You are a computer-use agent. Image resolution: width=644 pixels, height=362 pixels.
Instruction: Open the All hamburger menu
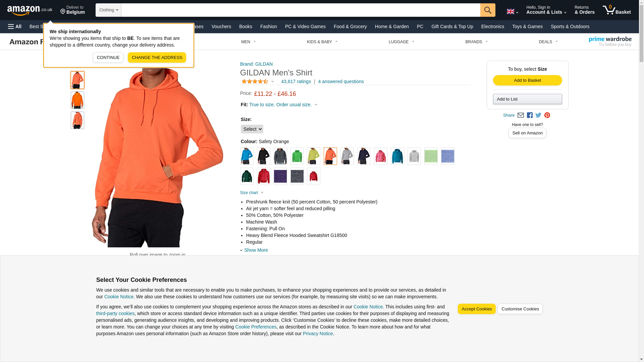(x=15, y=26)
